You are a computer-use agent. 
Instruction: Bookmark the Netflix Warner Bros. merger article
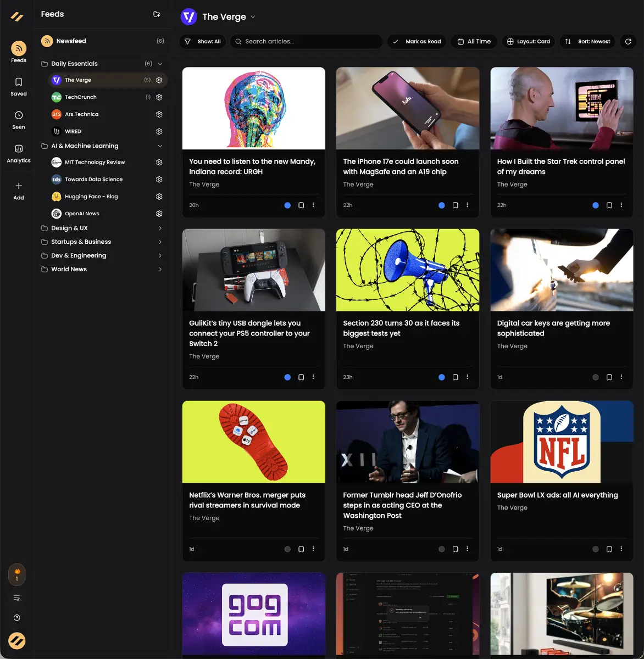301,549
